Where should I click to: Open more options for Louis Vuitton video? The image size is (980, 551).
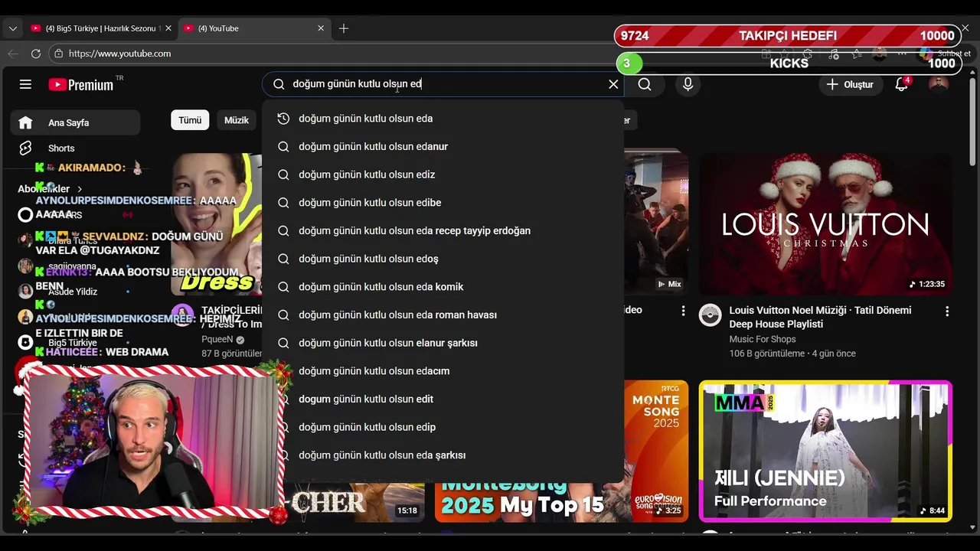click(947, 311)
